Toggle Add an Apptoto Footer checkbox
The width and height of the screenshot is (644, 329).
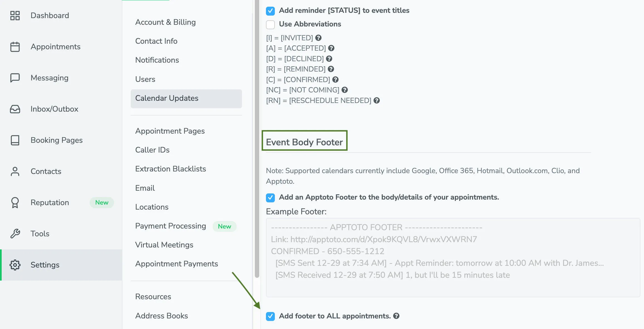click(270, 198)
